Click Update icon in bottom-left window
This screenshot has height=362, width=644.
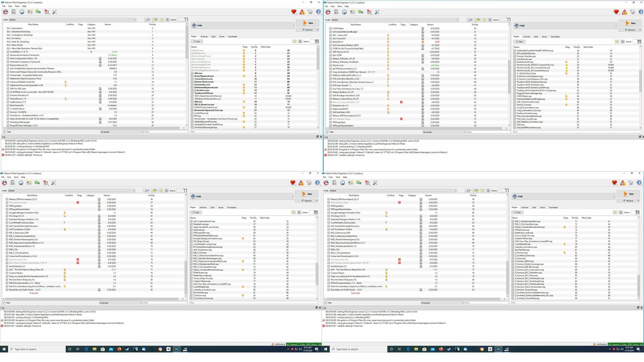tap(309, 183)
